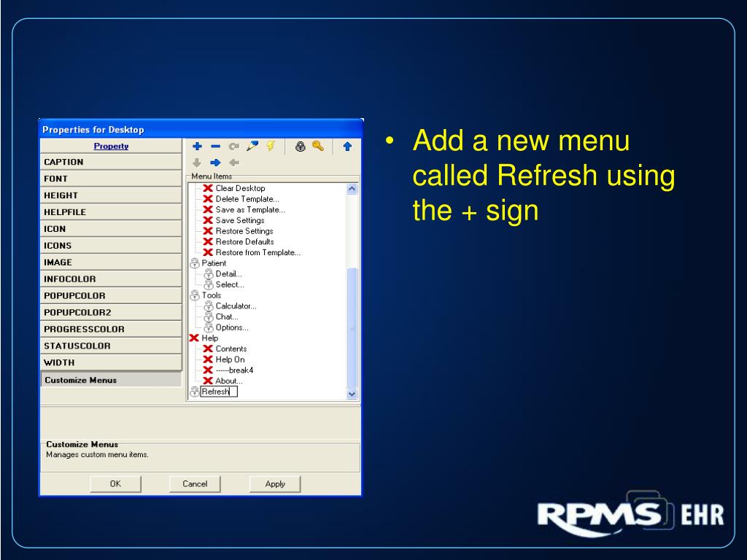
Task: Click the gold key toolbar icon
Action: (x=318, y=146)
